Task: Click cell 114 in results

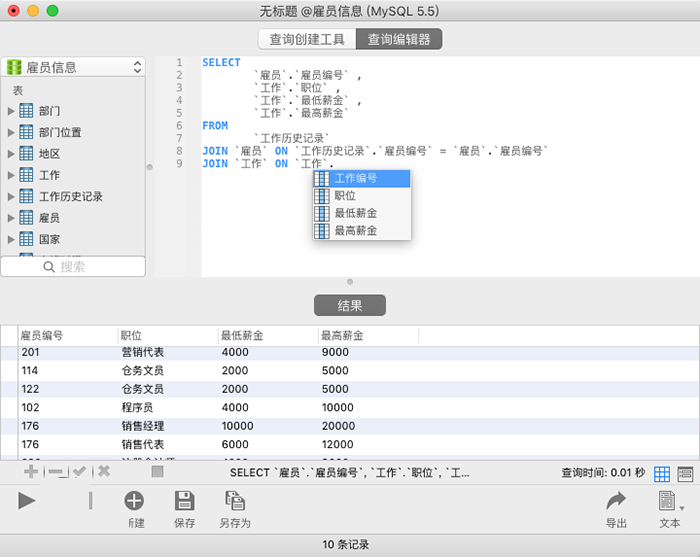Action: 30,370
